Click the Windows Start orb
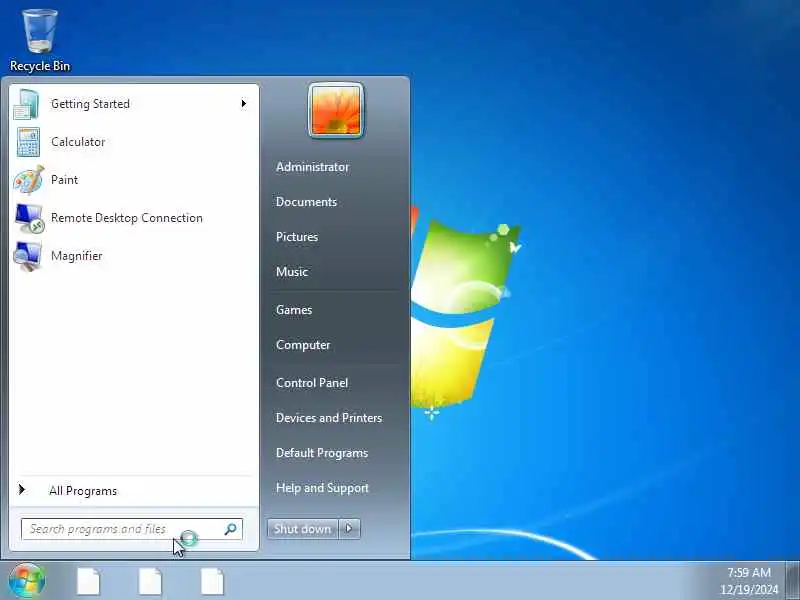The width and height of the screenshot is (800, 600). pyautogui.click(x=27, y=581)
